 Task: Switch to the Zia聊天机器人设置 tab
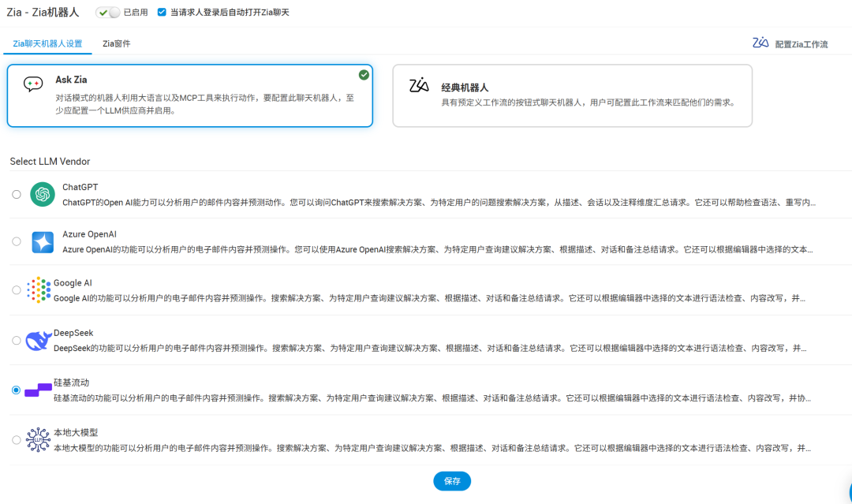[x=48, y=43]
